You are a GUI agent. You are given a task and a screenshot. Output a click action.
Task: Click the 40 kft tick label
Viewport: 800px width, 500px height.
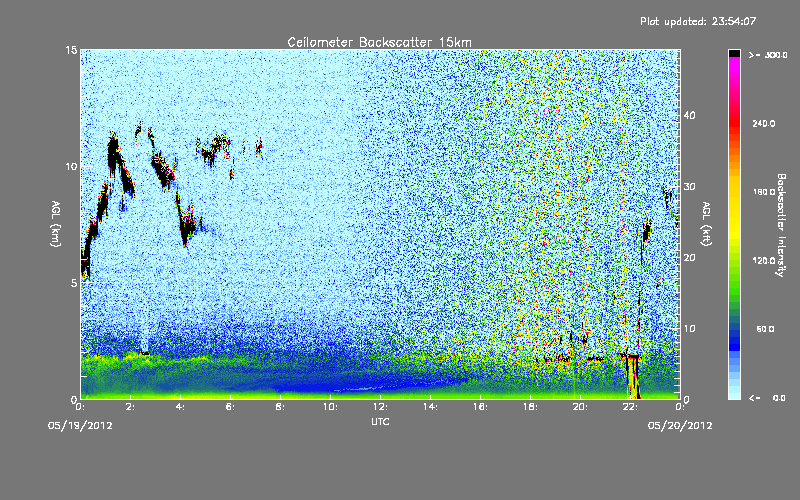point(689,115)
